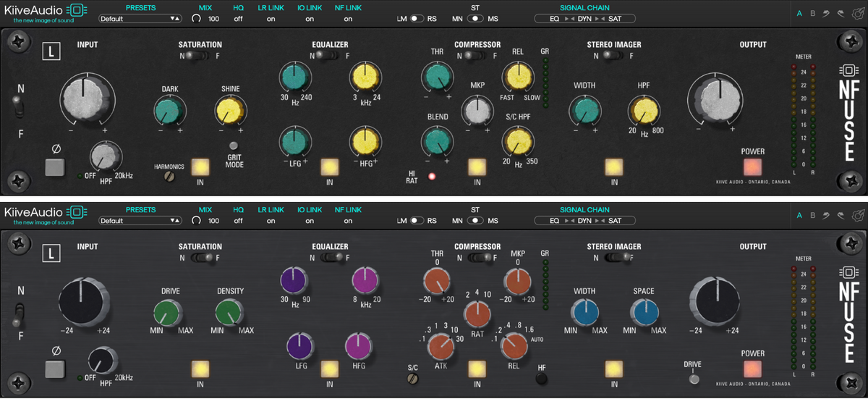Click the HQ off value on the black-knob unit's header
868x399 pixels.
[238, 220]
